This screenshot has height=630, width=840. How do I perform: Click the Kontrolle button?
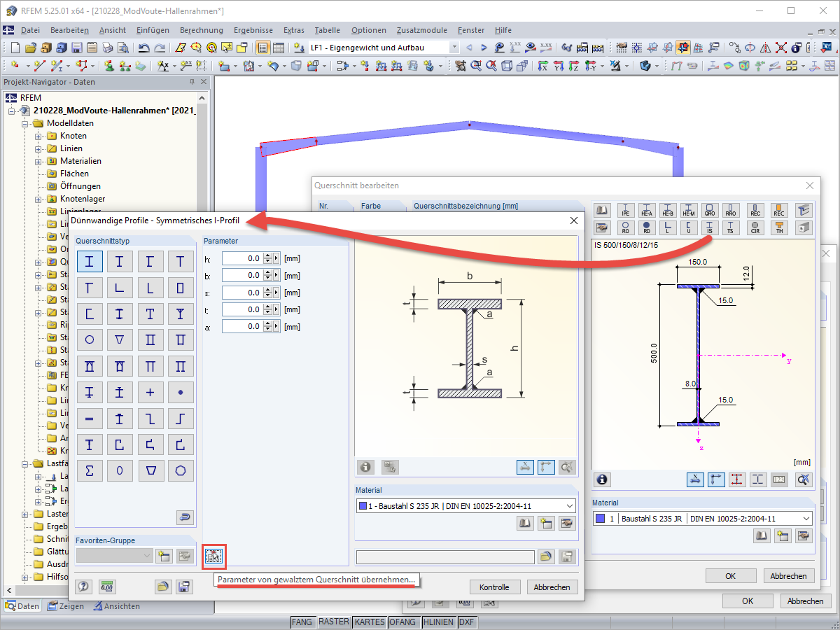point(495,587)
